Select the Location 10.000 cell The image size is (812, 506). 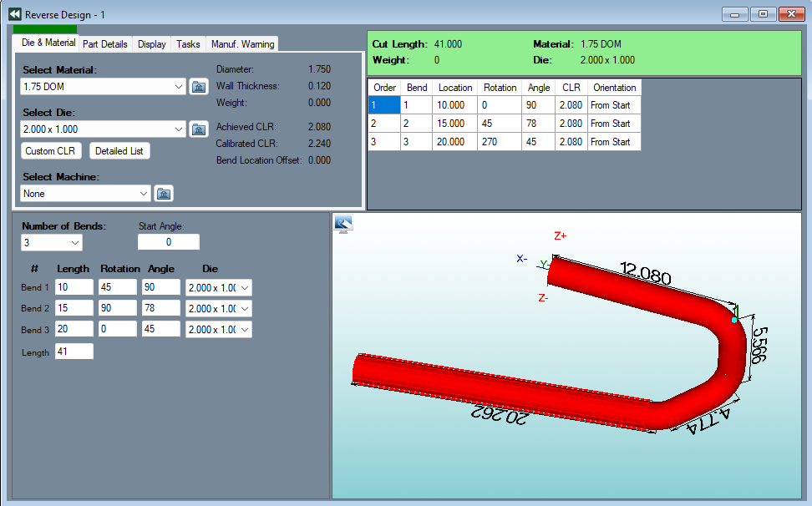[454, 105]
